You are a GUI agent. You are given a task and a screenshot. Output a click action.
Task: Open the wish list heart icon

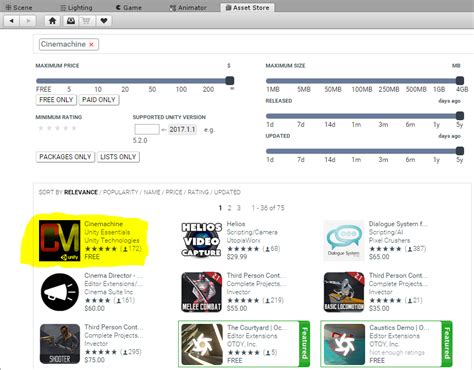coord(104,21)
